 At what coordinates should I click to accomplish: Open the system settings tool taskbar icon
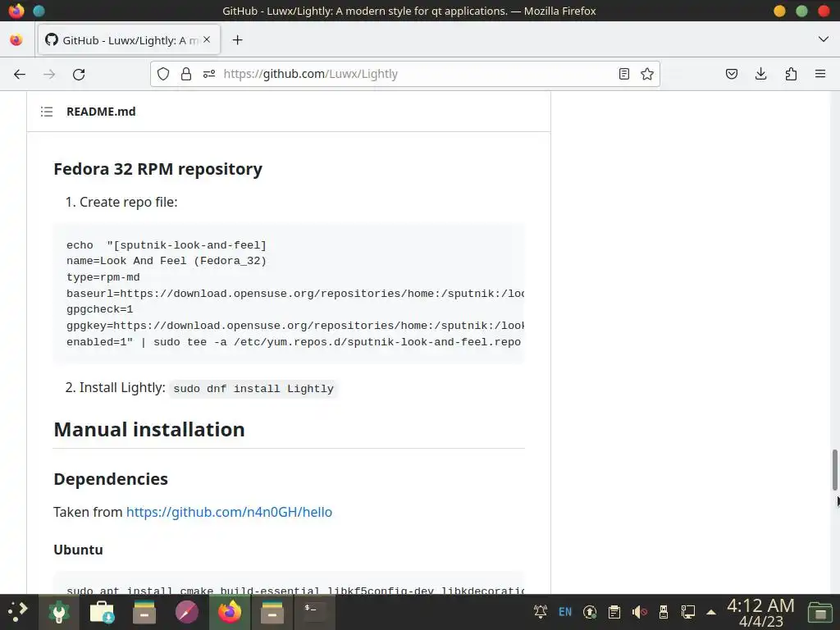(x=59, y=612)
